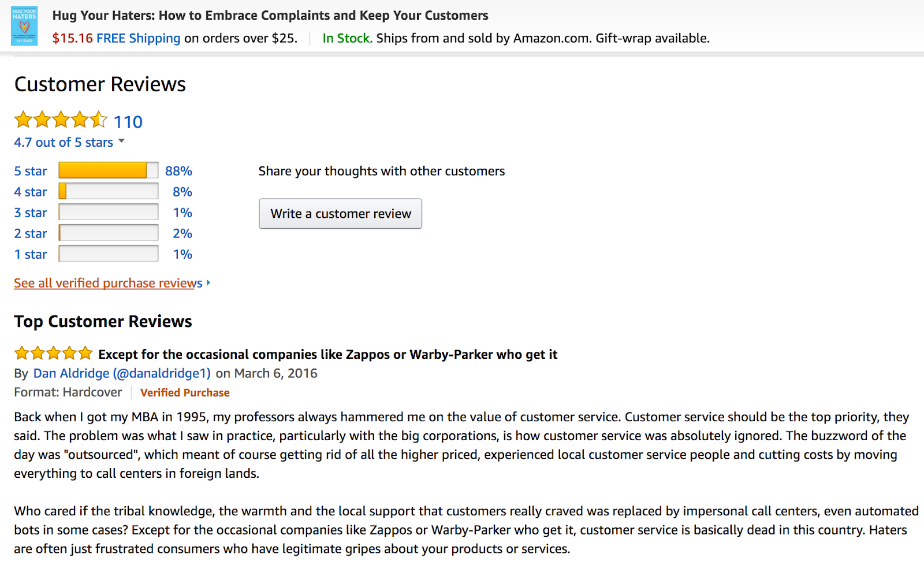Expand the 4.7 out of 5 stars dropdown arrow

(x=121, y=141)
